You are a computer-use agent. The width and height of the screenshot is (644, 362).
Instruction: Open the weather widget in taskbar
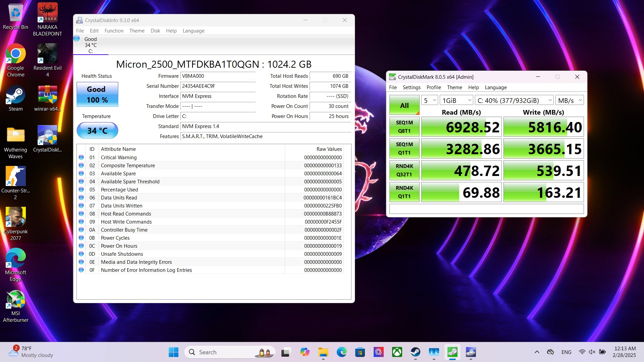click(31, 352)
